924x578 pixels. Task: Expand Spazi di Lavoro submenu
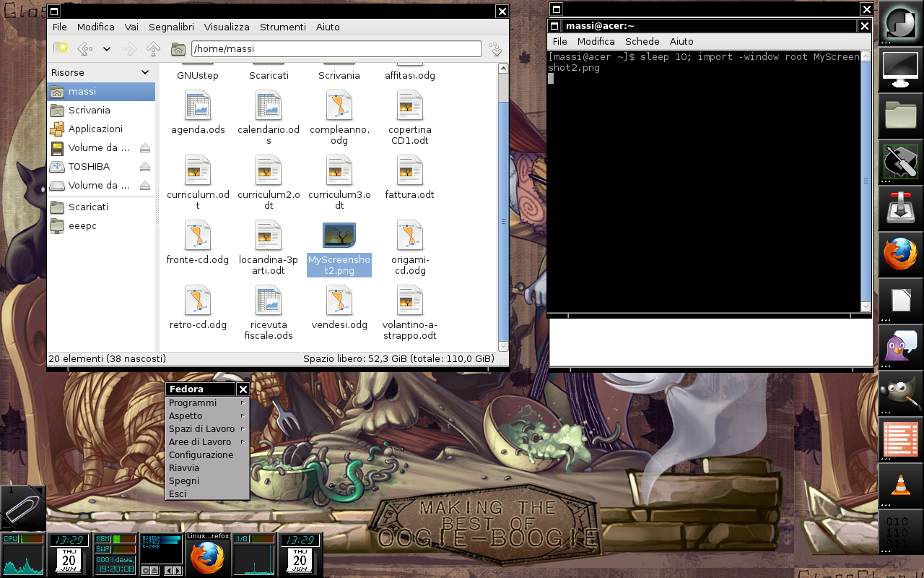tap(208, 429)
